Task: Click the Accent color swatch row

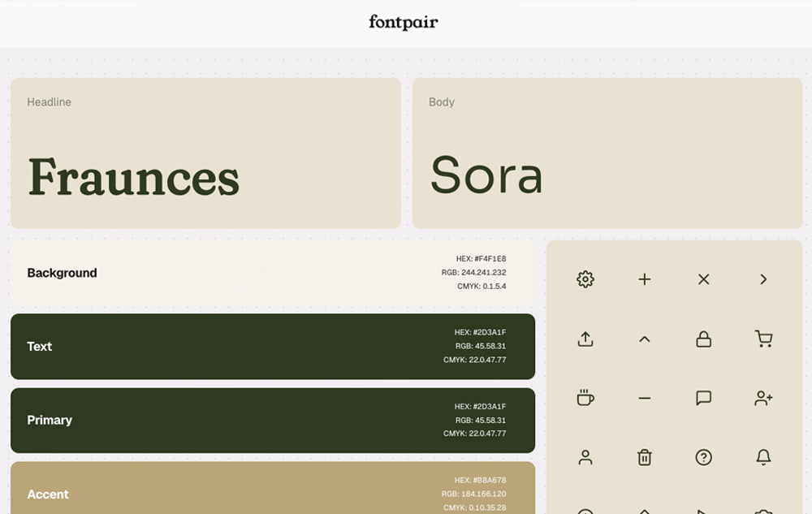Action: [x=273, y=488]
